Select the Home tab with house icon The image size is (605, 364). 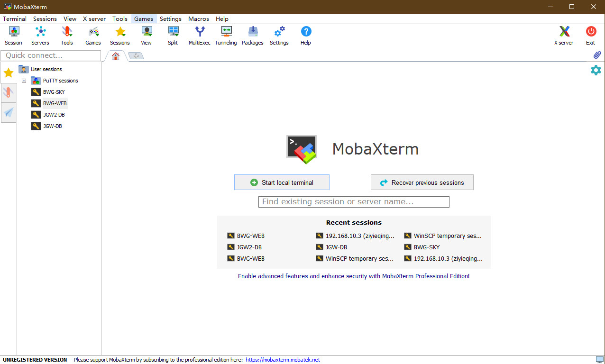[x=116, y=56]
